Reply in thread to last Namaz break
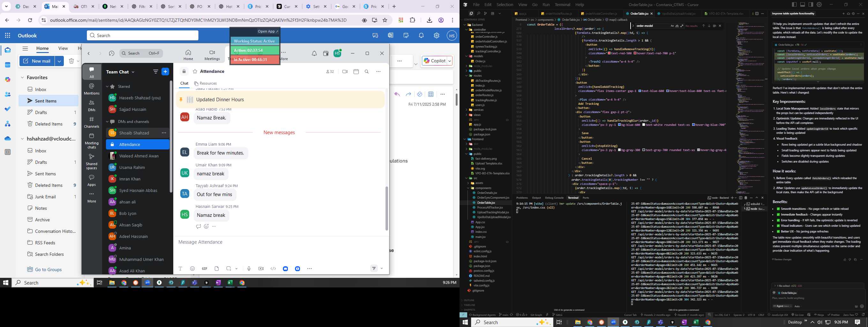The width and height of the screenshot is (868, 327). (x=198, y=226)
